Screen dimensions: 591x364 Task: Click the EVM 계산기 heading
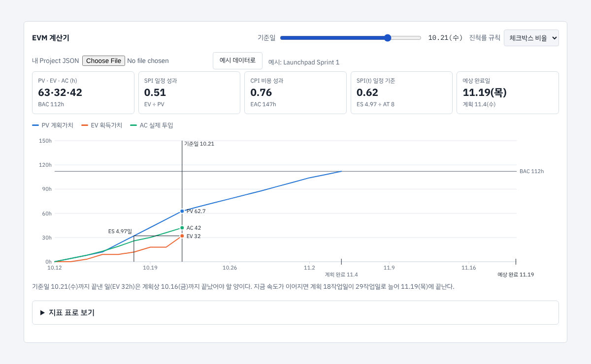(x=51, y=38)
